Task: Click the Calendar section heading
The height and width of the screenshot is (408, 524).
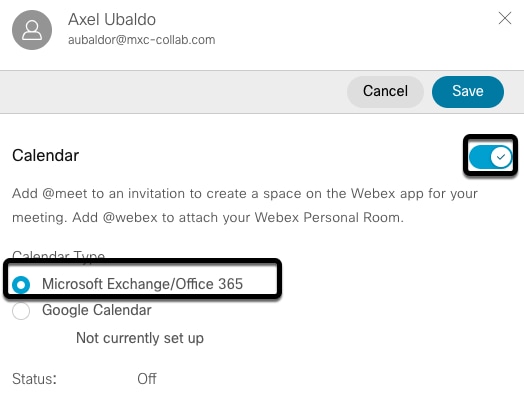Action: point(45,155)
